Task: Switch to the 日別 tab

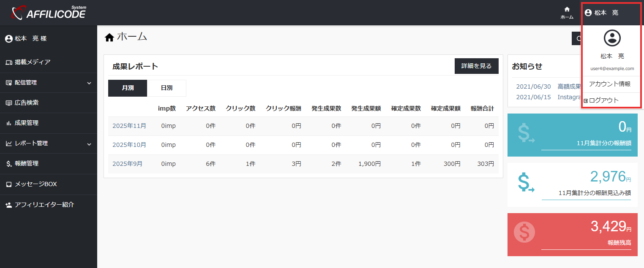Action: pyautogui.click(x=166, y=88)
